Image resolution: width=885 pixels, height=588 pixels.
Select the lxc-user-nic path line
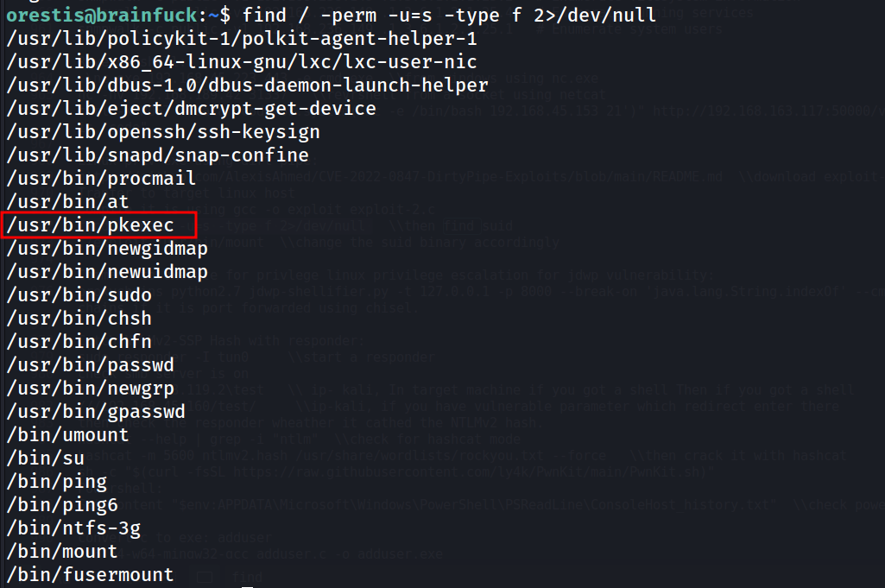point(242,62)
